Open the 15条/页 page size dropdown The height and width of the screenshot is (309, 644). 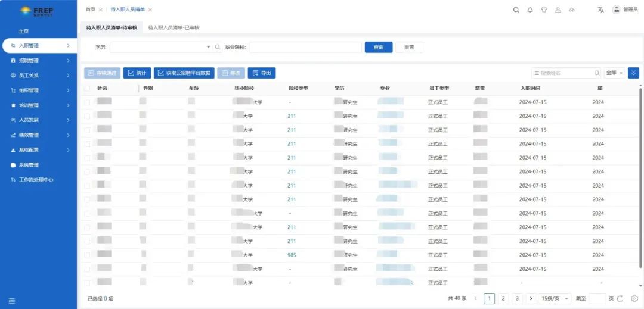(x=555, y=299)
